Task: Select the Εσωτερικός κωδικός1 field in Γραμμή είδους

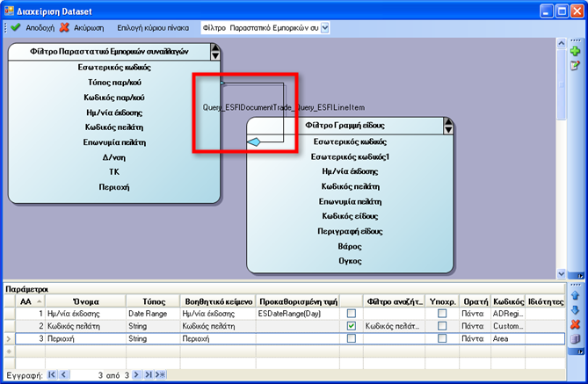Action: pos(350,156)
